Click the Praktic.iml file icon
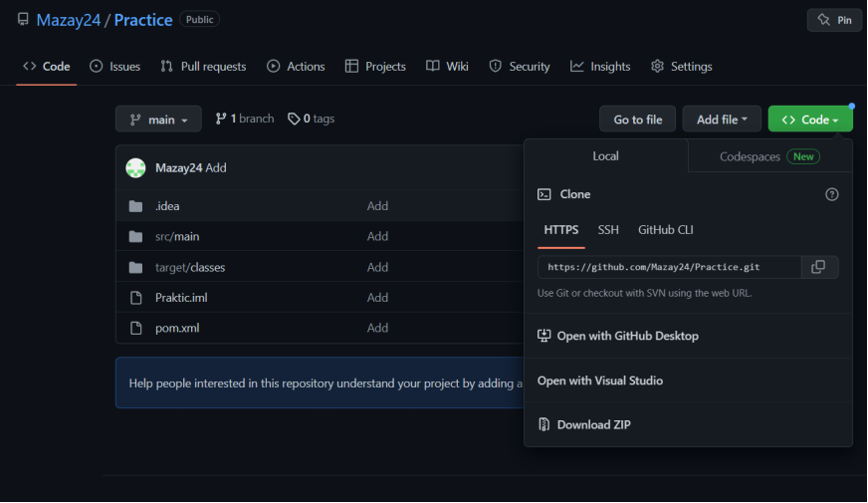The height and width of the screenshot is (503, 868). tap(135, 298)
